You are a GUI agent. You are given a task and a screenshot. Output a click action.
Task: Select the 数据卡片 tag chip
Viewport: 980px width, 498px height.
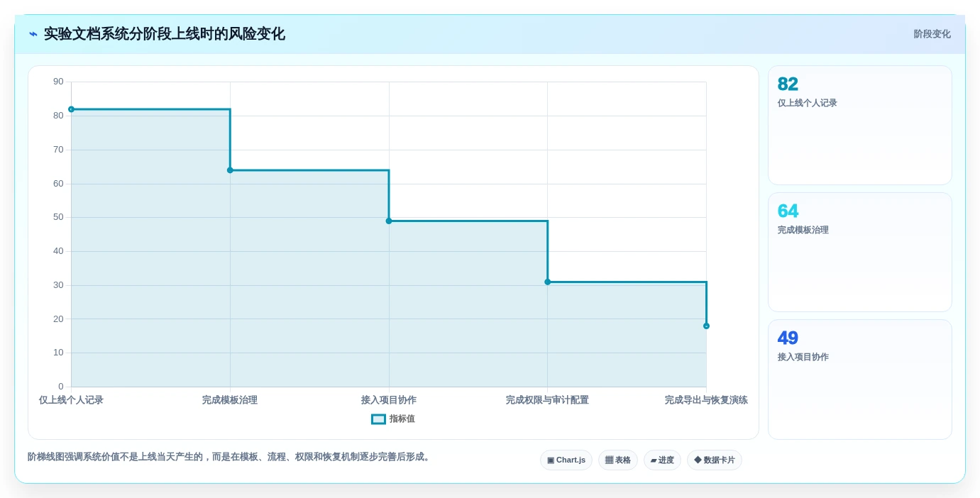tap(715, 460)
